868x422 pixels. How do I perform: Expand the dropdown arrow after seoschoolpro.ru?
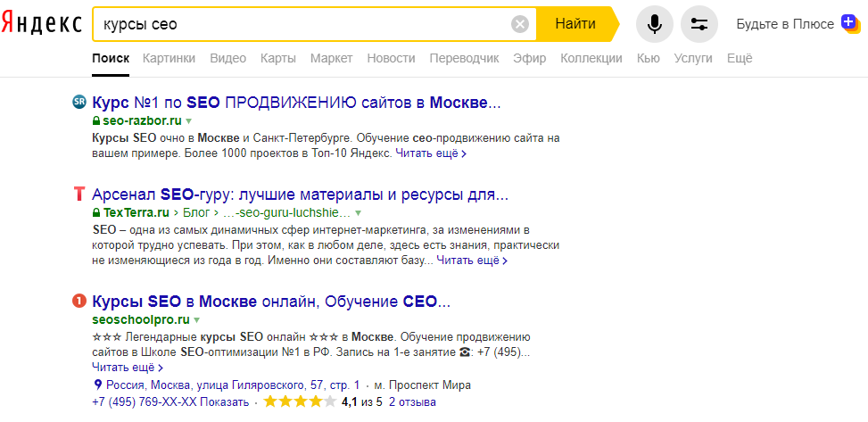[196, 320]
